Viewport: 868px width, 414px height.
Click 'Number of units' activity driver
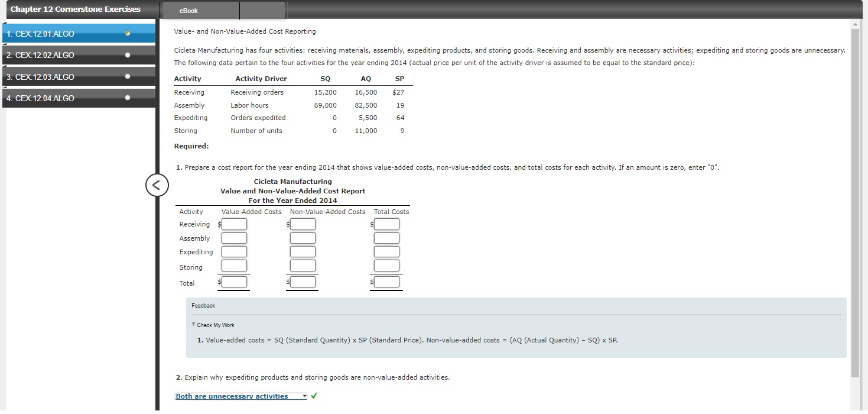256,131
